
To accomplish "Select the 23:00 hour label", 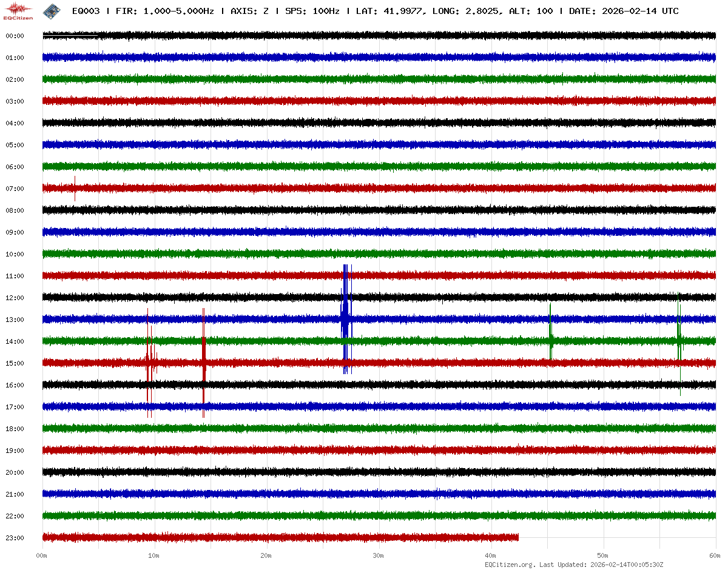I will point(15,538).
